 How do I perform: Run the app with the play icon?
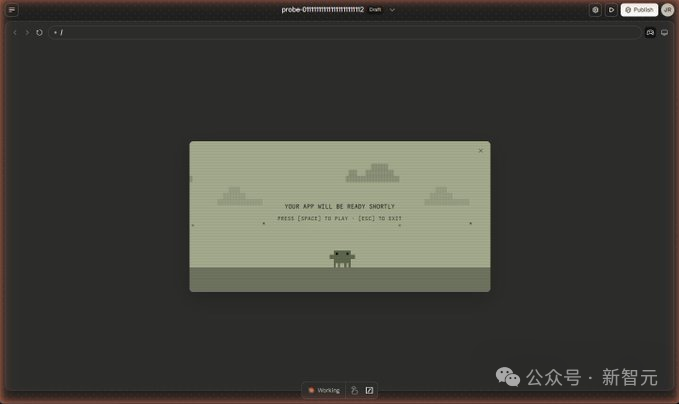tap(611, 10)
